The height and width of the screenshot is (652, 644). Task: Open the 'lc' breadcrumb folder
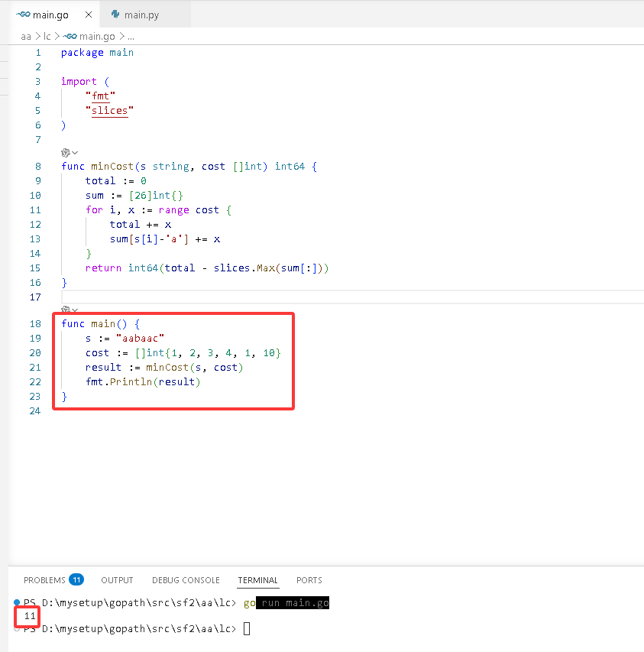(47, 37)
